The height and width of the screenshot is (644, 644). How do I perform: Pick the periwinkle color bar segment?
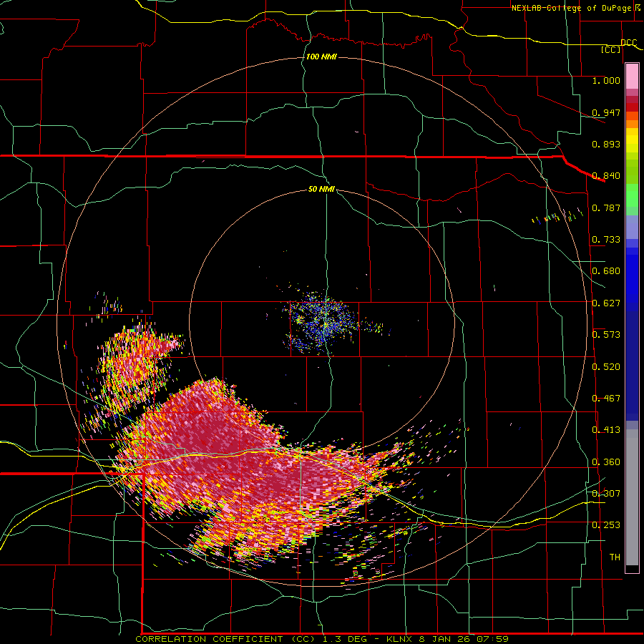[632, 228]
